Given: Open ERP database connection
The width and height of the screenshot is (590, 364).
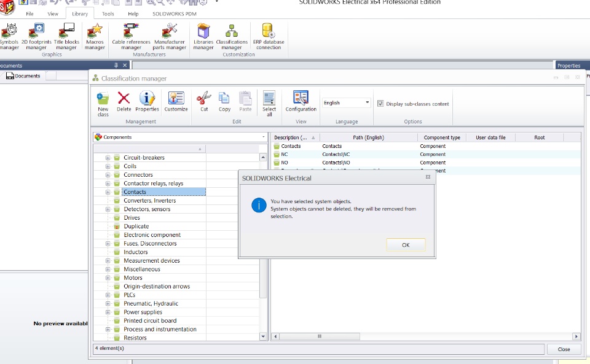Looking at the screenshot, I should (x=269, y=36).
